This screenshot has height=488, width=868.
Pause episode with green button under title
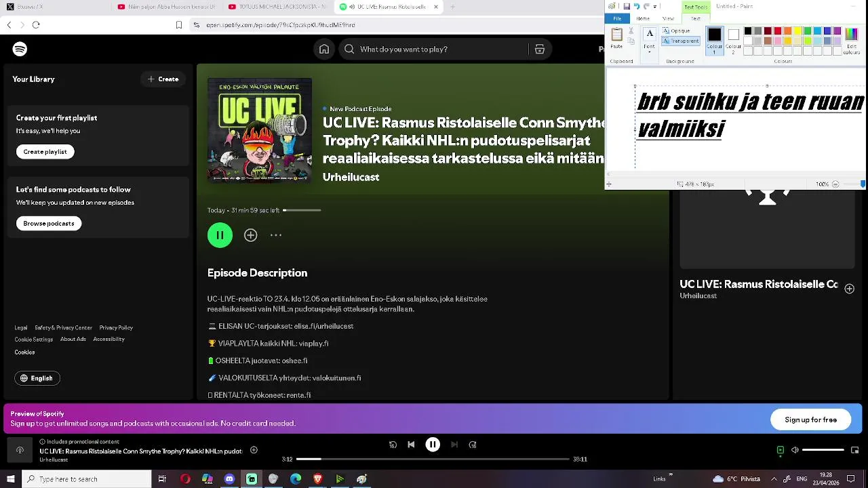click(x=220, y=235)
